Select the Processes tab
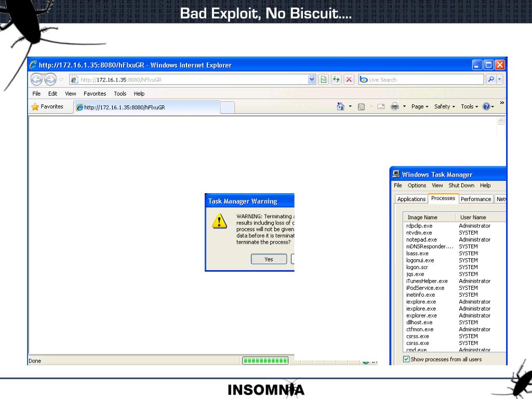The width and height of the screenshot is (532, 399). [x=443, y=198]
